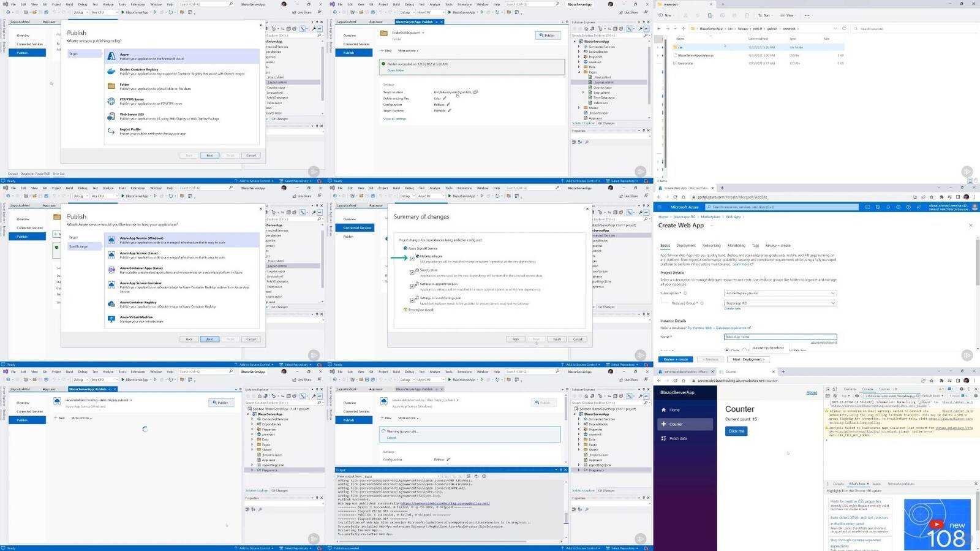Open the azurewebsites.net link in Output window
The image size is (980, 551).
coord(445,503)
